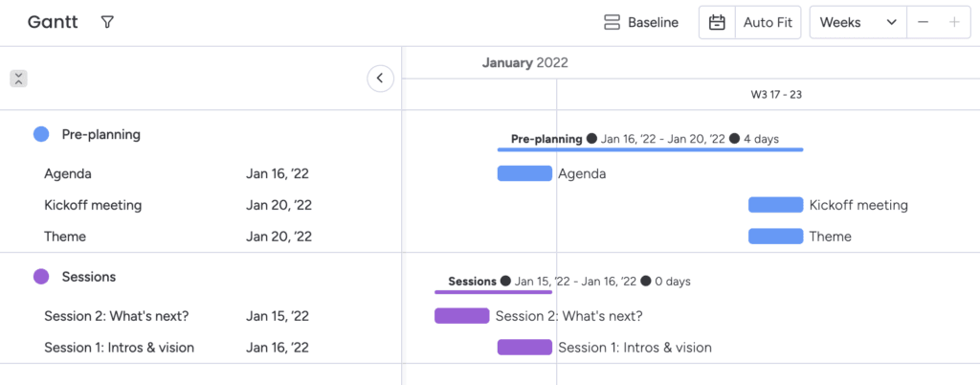The image size is (980, 385).
Task: Select the Kickoff meeting row
Action: (93, 205)
